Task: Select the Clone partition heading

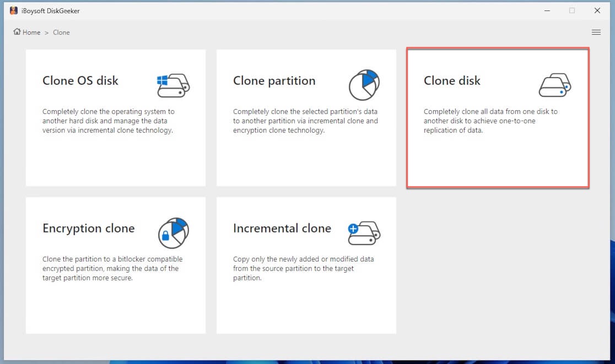Action: coord(274,81)
